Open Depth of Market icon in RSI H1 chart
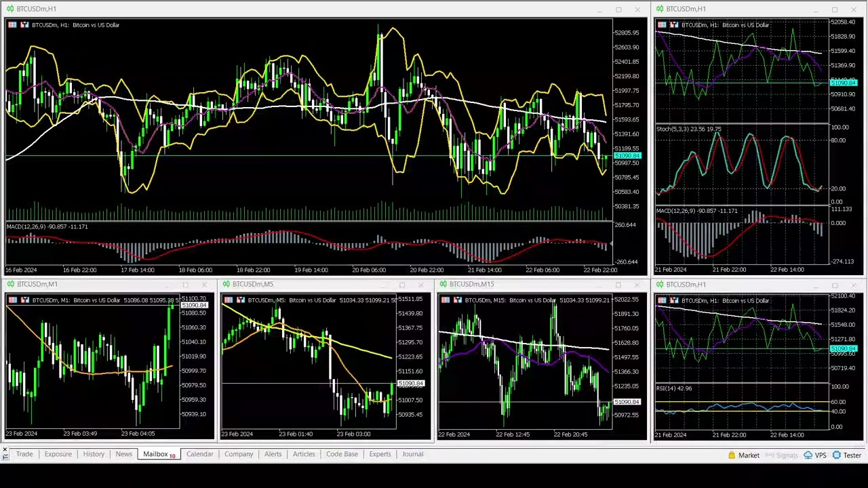The width and height of the screenshot is (868, 488). click(662, 300)
